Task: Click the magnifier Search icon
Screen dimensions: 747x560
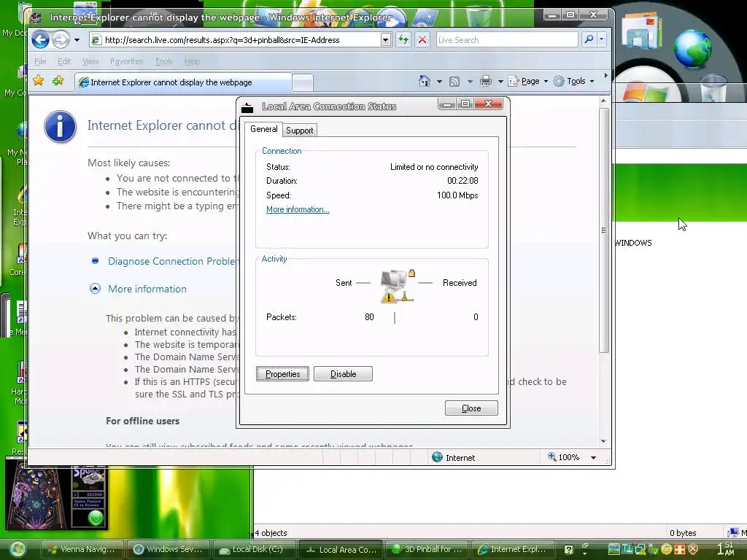Action: [589, 39]
